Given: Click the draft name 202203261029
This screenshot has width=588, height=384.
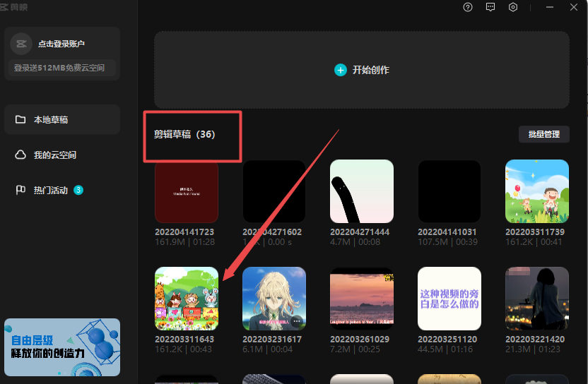Looking at the screenshot, I should (x=360, y=339).
